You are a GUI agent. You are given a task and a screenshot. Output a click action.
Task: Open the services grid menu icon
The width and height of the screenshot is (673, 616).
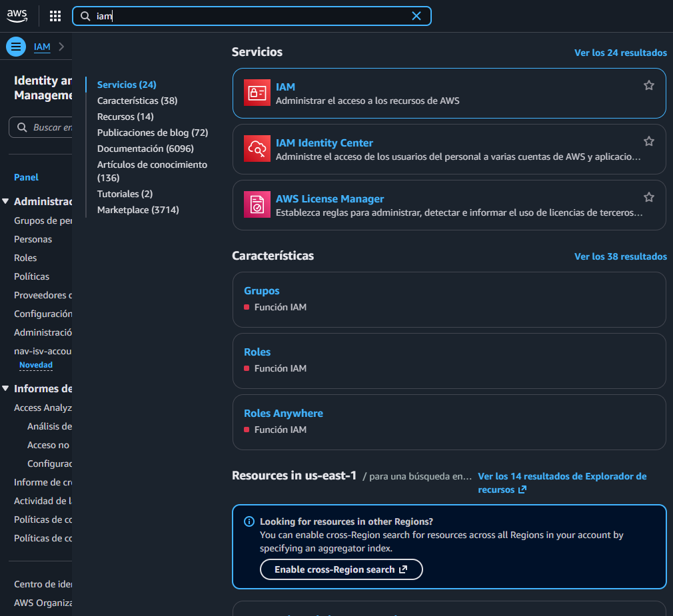coord(55,16)
